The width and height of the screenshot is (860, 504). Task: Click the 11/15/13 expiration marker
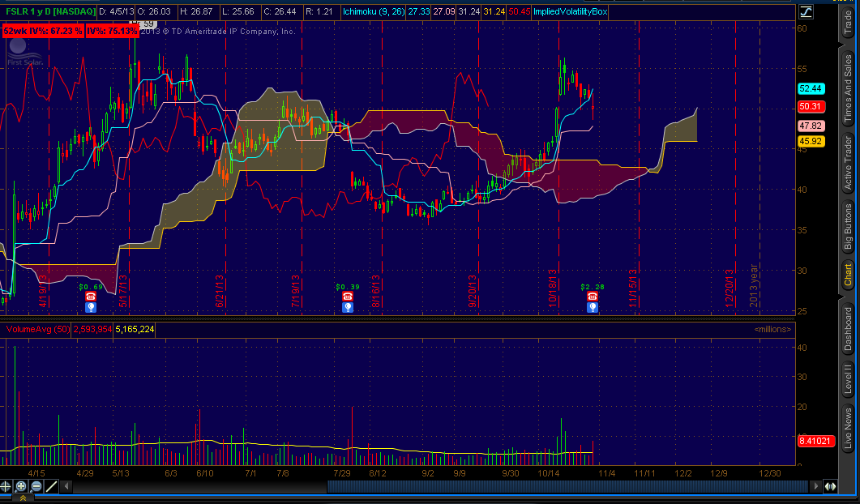[633, 288]
